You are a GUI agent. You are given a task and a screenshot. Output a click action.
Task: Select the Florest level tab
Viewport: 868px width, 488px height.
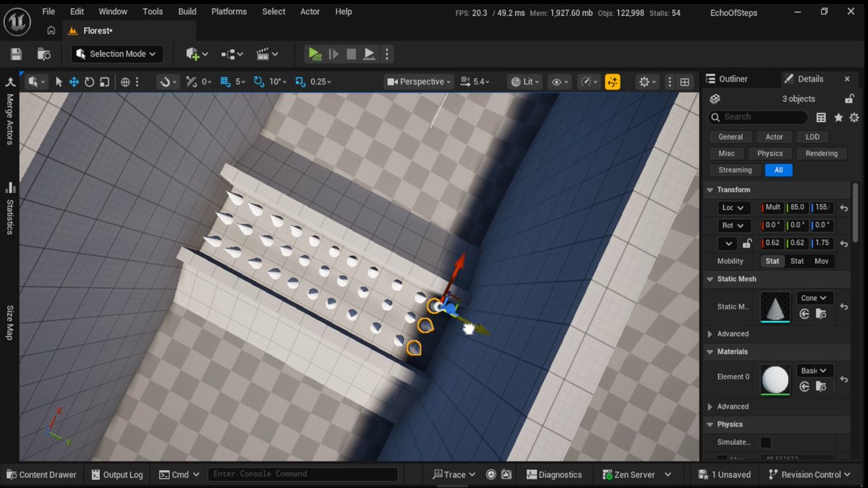click(x=98, y=30)
